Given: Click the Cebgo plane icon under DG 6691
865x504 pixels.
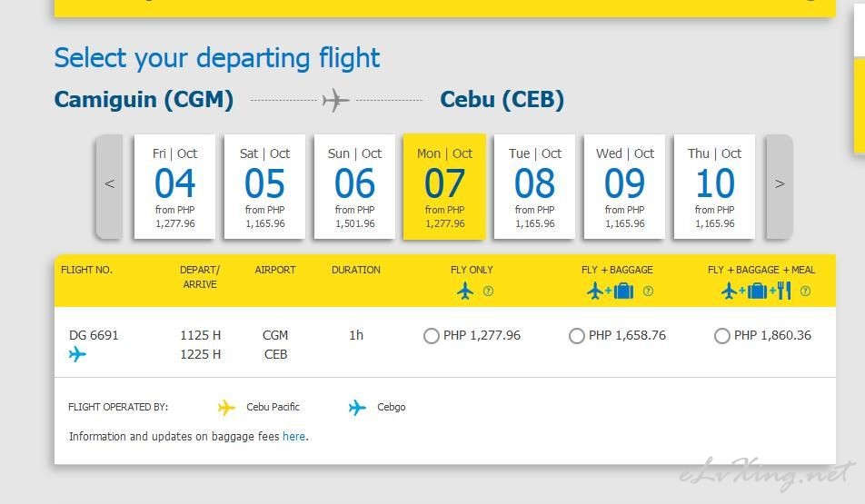Looking at the screenshot, I should click(77, 354).
